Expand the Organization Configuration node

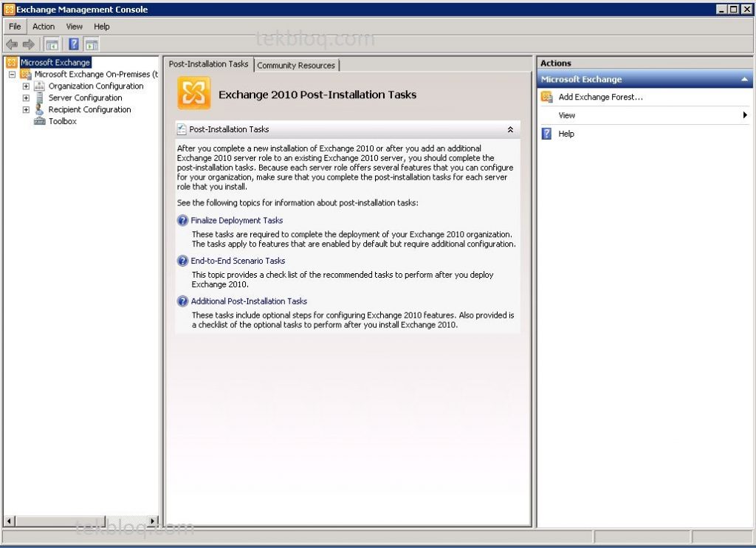(26, 86)
